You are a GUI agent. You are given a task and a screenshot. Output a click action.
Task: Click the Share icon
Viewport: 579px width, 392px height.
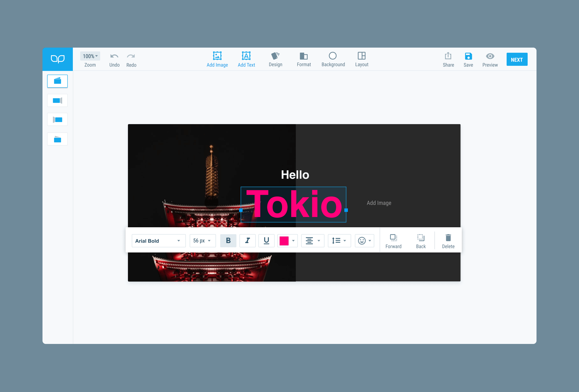click(448, 56)
